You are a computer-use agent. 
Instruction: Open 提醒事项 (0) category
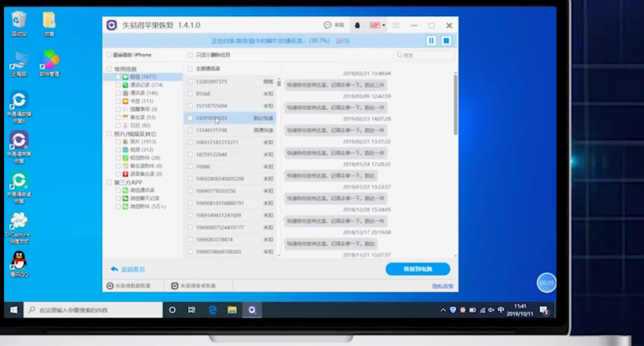(x=143, y=109)
